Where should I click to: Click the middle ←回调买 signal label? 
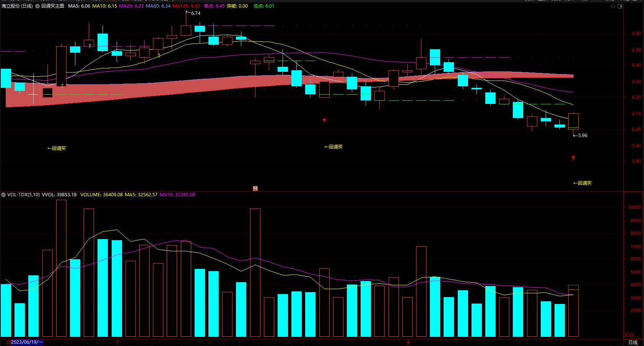click(333, 147)
